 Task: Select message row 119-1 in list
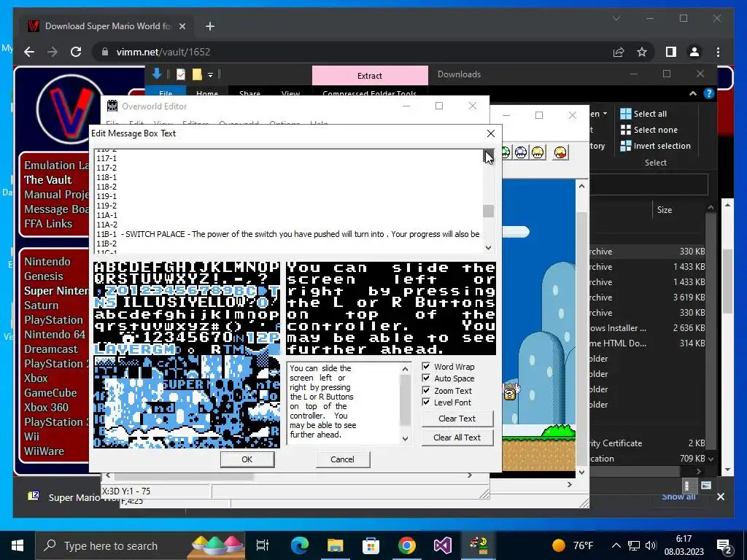[x=289, y=196]
